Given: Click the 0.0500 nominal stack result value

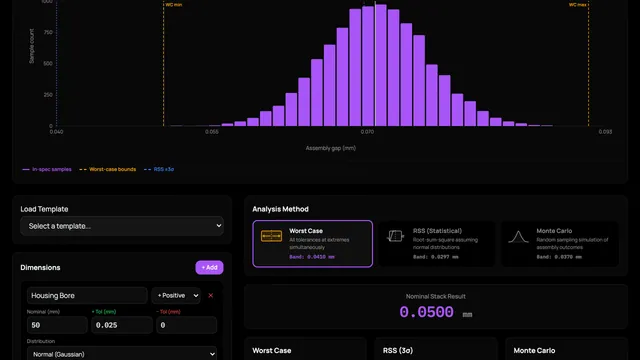Looking at the screenshot, I should 427,312.
